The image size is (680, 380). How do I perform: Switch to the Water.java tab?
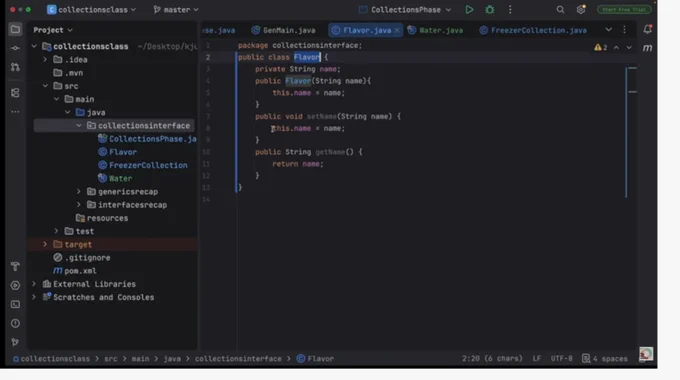click(x=435, y=30)
